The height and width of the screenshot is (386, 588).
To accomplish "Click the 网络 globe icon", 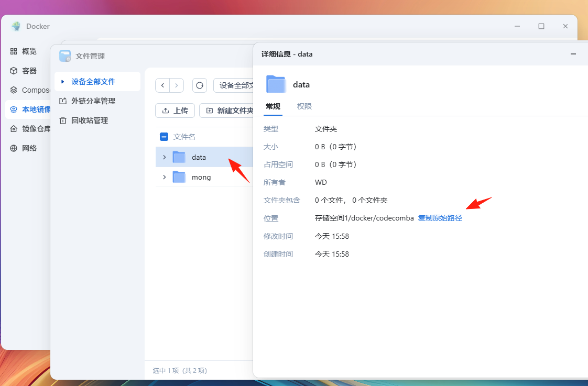I will point(14,148).
